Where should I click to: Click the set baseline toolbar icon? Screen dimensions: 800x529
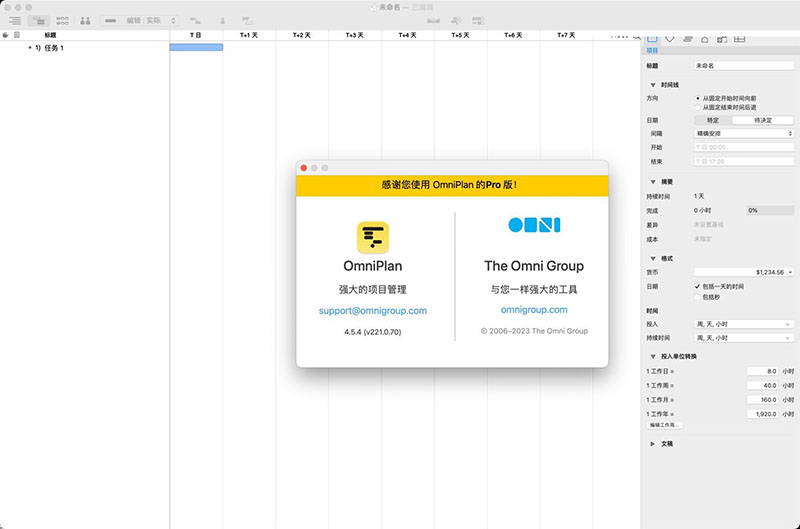point(478,21)
